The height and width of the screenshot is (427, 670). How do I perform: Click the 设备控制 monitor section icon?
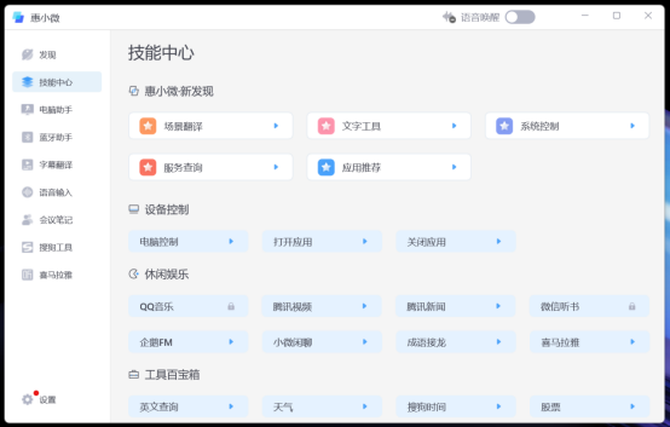click(x=134, y=209)
